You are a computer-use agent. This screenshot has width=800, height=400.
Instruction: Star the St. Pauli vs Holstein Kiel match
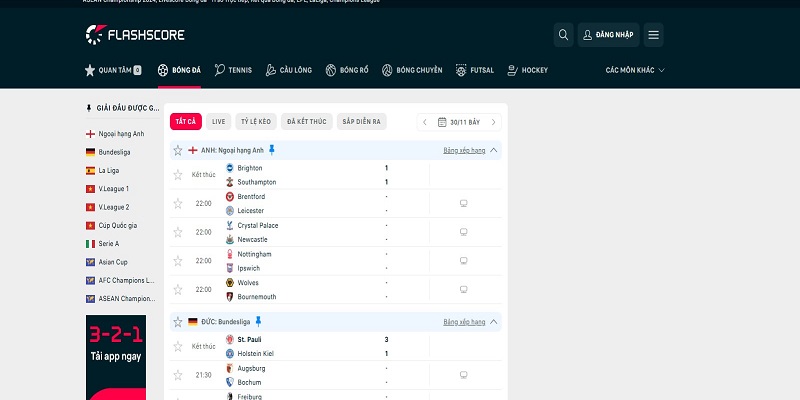(x=178, y=346)
